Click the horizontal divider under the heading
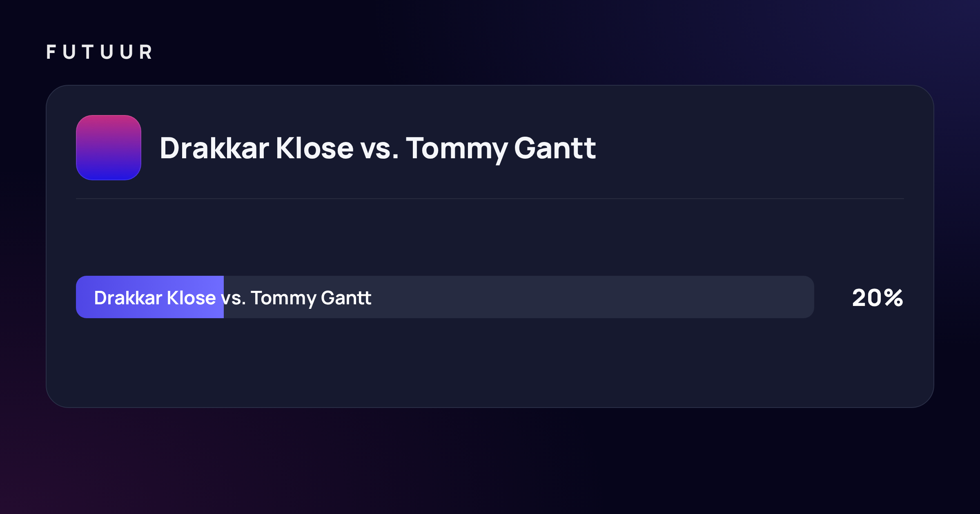This screenshot has width=980, height=514. (490, 199)
